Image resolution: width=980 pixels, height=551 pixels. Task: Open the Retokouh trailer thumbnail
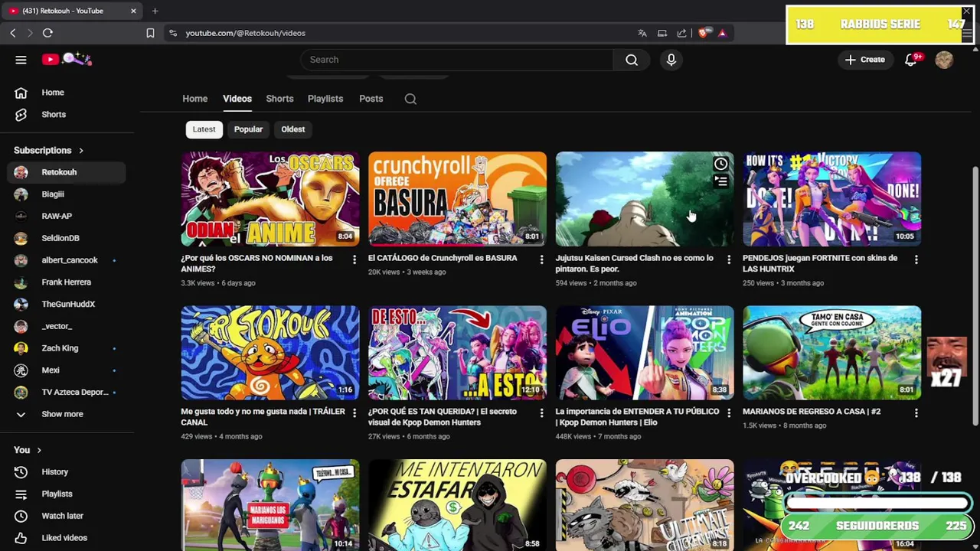[269, 353]
